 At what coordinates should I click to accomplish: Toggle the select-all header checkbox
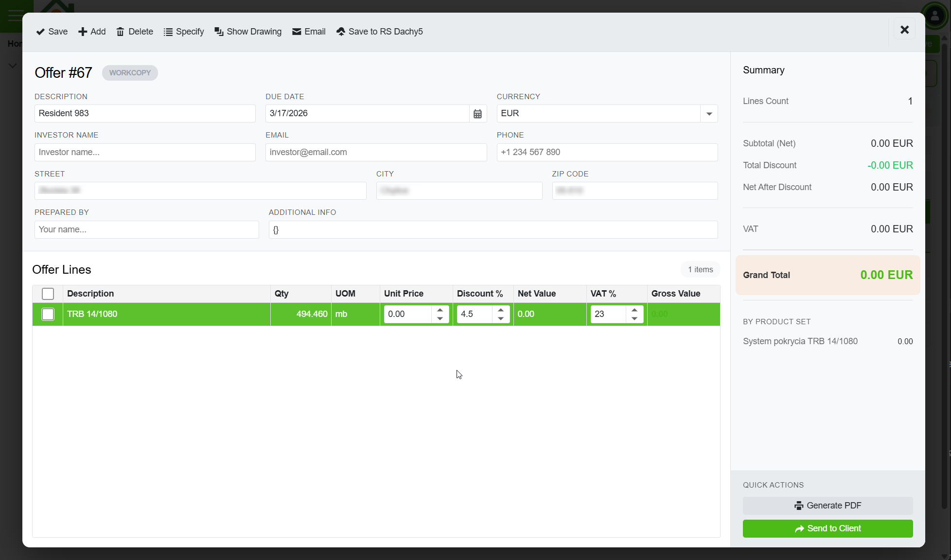click(x=48, y=294)
